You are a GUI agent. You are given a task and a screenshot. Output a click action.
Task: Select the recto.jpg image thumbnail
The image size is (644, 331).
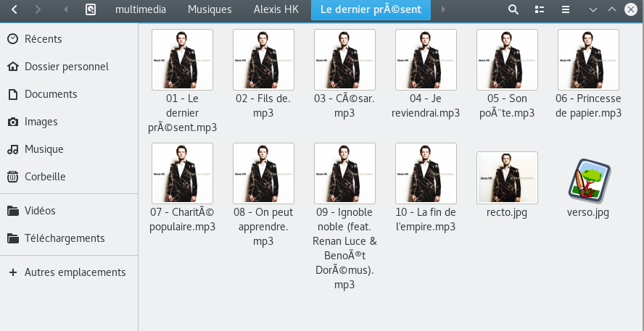507,177
